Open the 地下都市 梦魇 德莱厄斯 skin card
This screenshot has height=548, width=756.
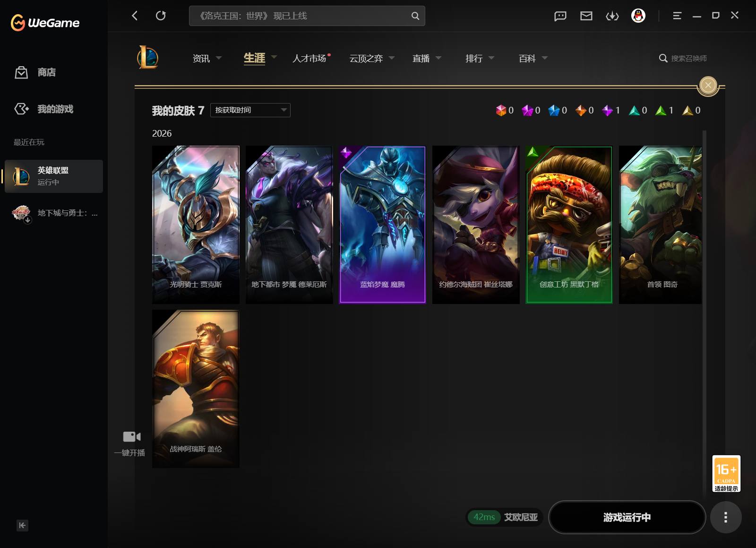[289, 225]
